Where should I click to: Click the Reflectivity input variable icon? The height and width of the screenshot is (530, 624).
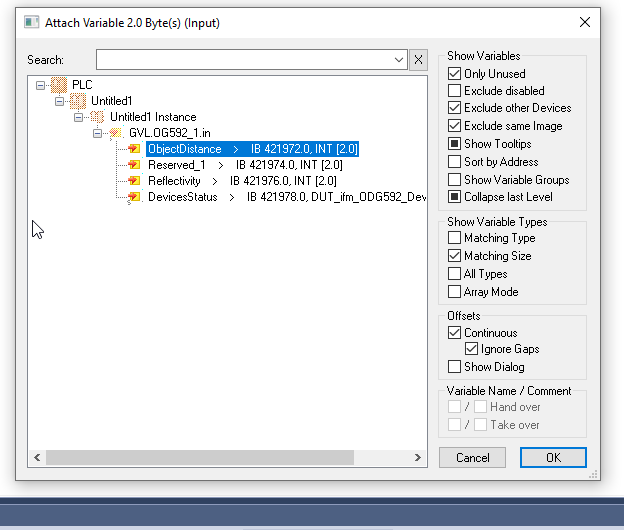coord(134,181)
